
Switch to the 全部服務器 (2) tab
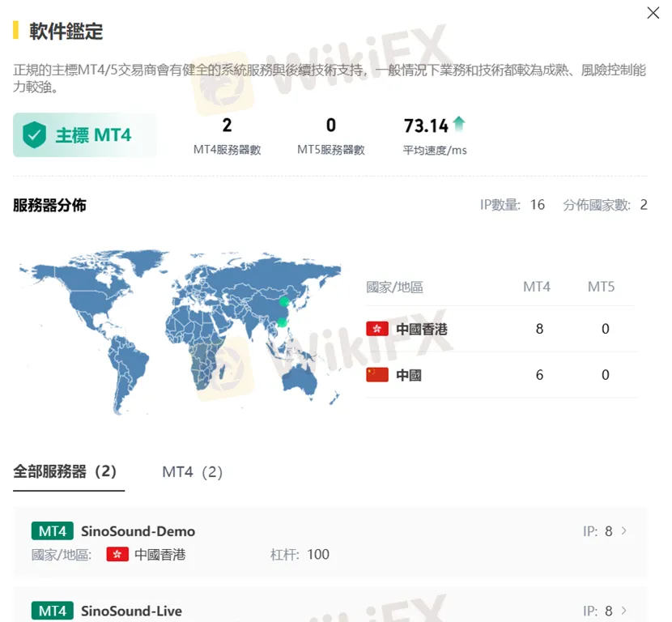(x=65, y=472)
